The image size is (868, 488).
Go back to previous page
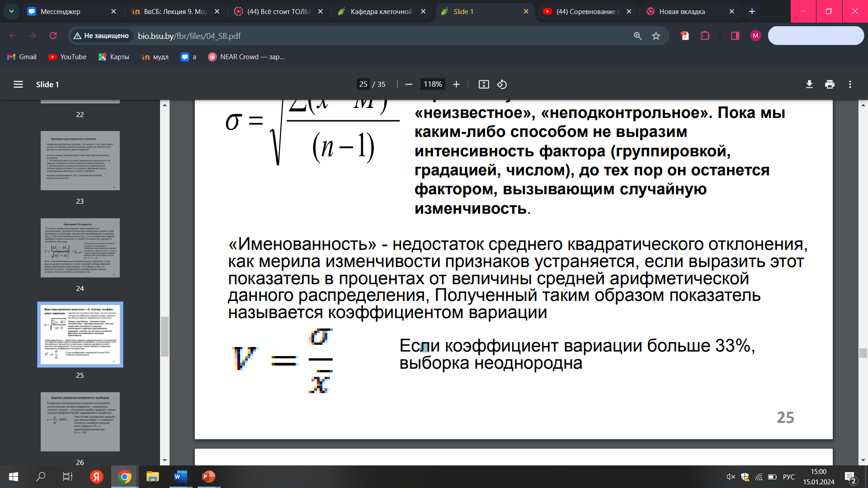point(13,36)
